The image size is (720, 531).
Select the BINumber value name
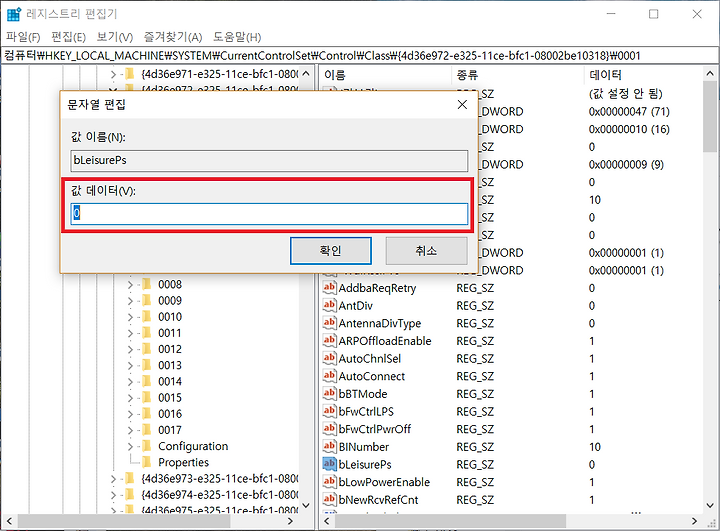(363, 446)
